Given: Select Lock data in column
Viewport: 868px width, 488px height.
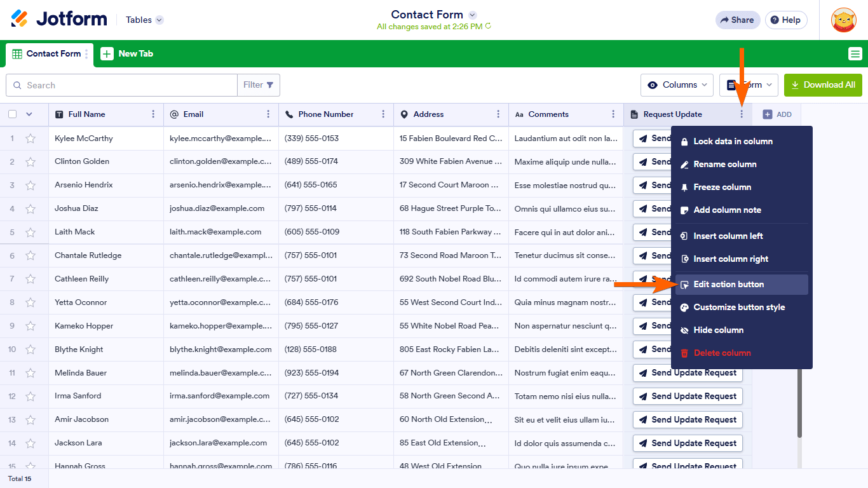Looking at the screenshot, I should point(742,141).
